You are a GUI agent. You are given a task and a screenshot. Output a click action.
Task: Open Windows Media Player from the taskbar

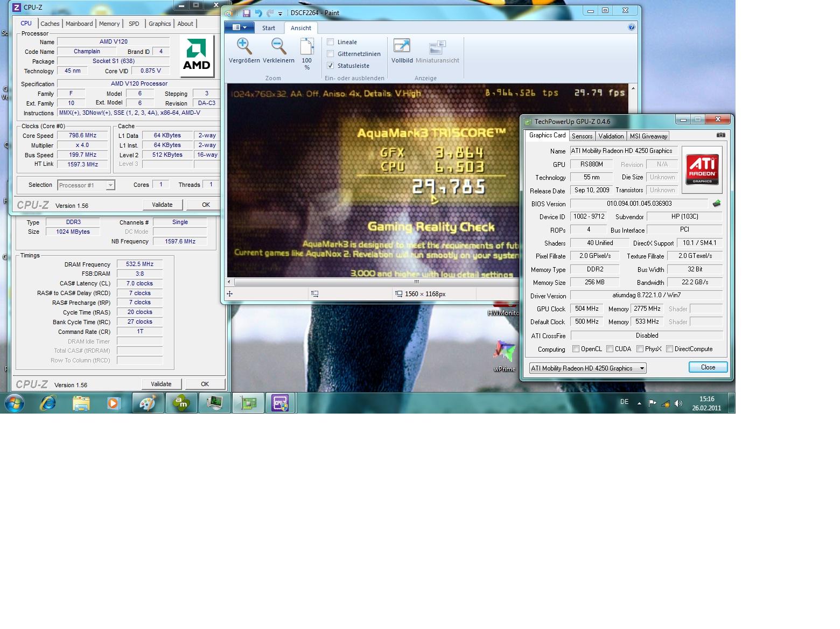coord(113,403)
